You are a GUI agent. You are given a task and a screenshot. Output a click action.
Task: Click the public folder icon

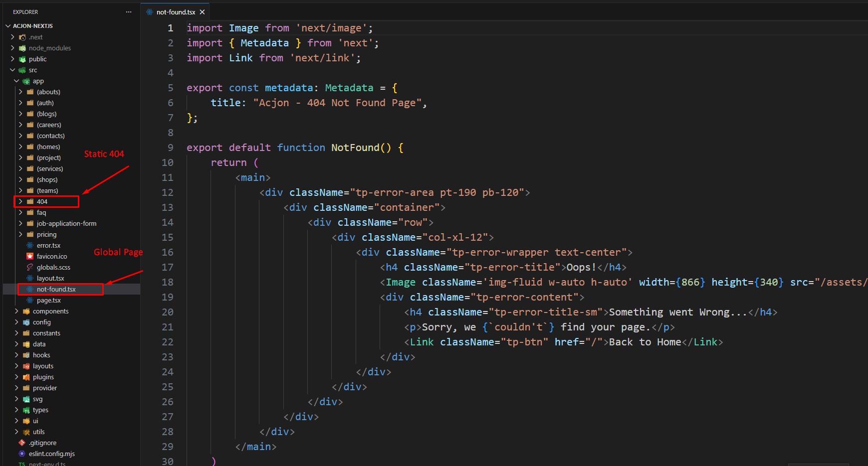[22, 59]
